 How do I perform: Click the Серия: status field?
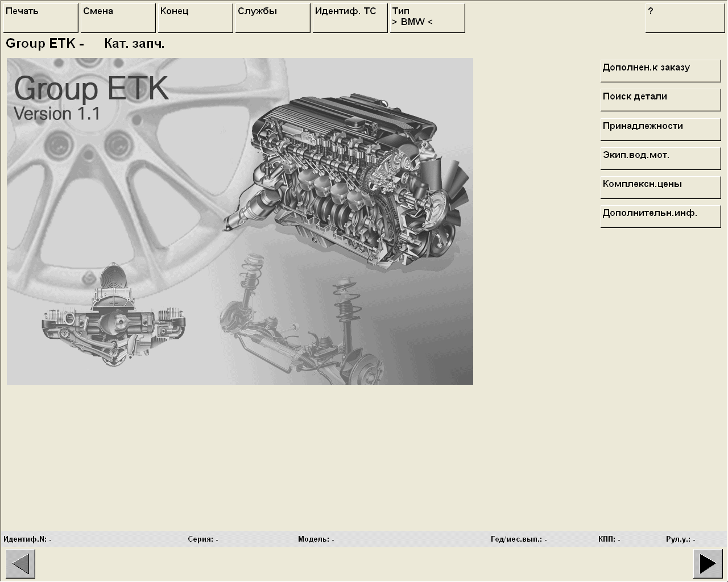(x=203, y=539)
